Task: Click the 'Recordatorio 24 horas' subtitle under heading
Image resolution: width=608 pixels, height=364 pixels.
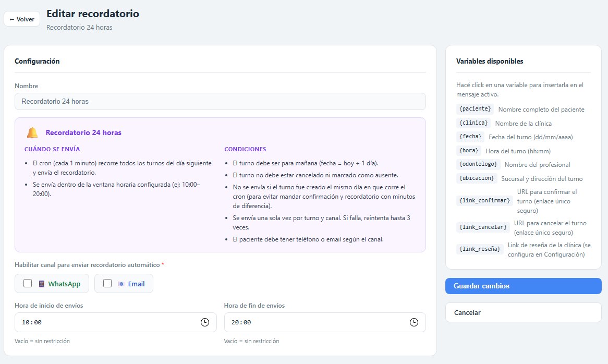Action: (79, 28)
